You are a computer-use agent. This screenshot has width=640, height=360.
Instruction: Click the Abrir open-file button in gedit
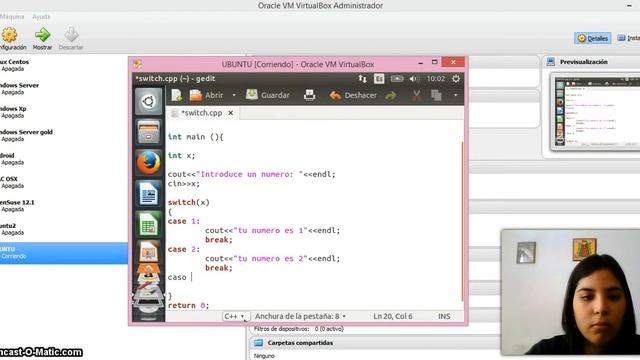click(207, 95)
